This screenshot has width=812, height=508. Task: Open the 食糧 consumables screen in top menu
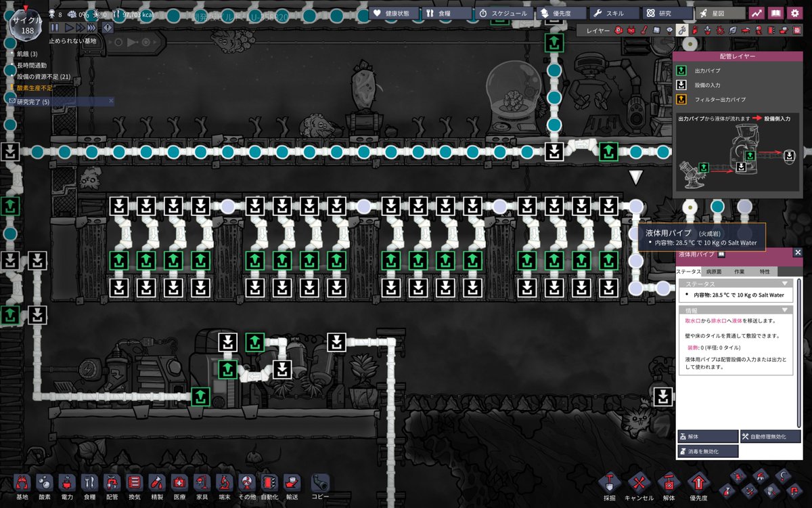pos(448,13)
